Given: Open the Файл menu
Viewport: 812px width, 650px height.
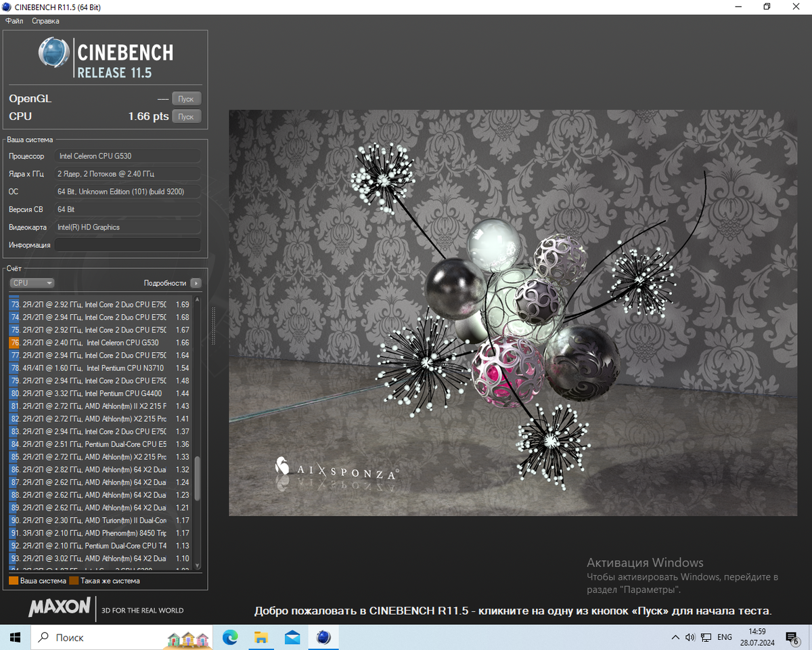Looking at the screenshot, I should click(x=14, y=21).
